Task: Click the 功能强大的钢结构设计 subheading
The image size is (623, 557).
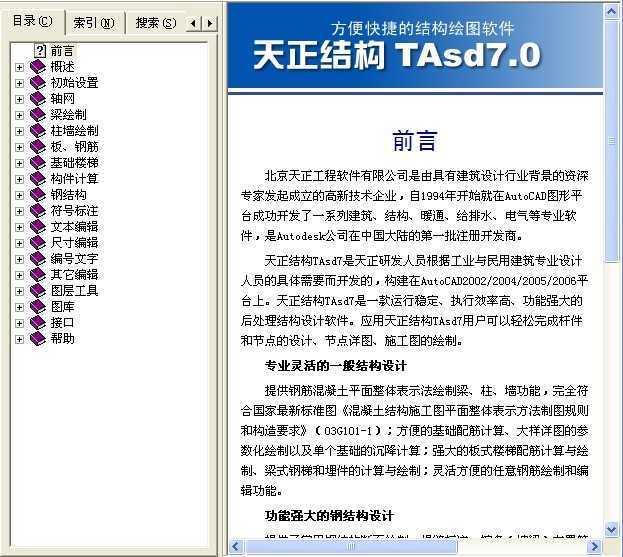Action: pyautogui.click(x=329, y=516)
